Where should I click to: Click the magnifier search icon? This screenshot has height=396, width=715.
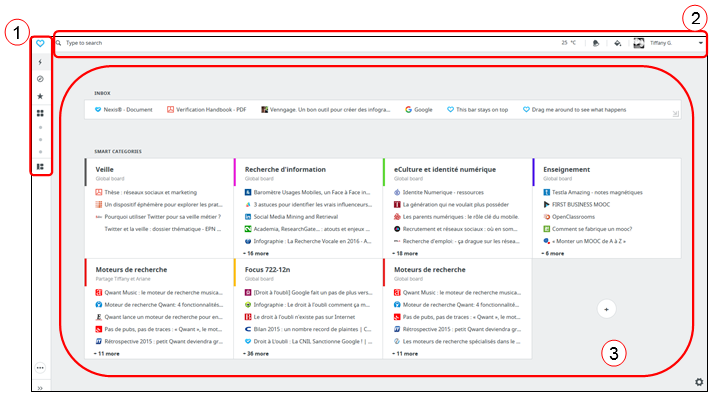coord(59,43)
